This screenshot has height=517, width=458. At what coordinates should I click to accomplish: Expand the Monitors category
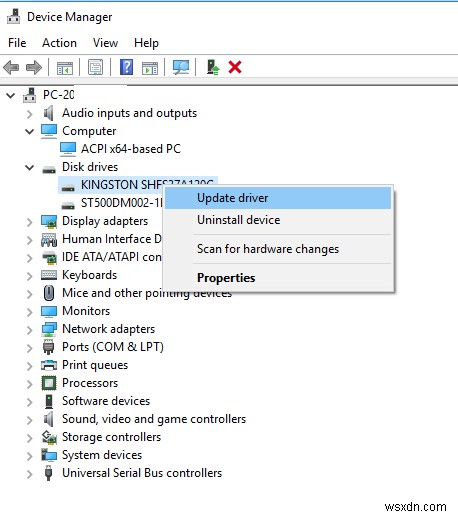point(29,312)
